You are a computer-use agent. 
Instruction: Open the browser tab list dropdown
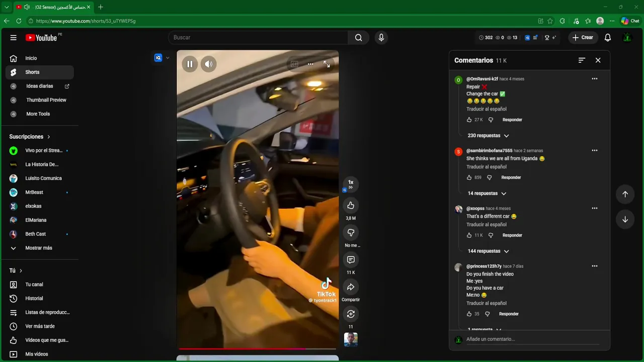[7, 7]
